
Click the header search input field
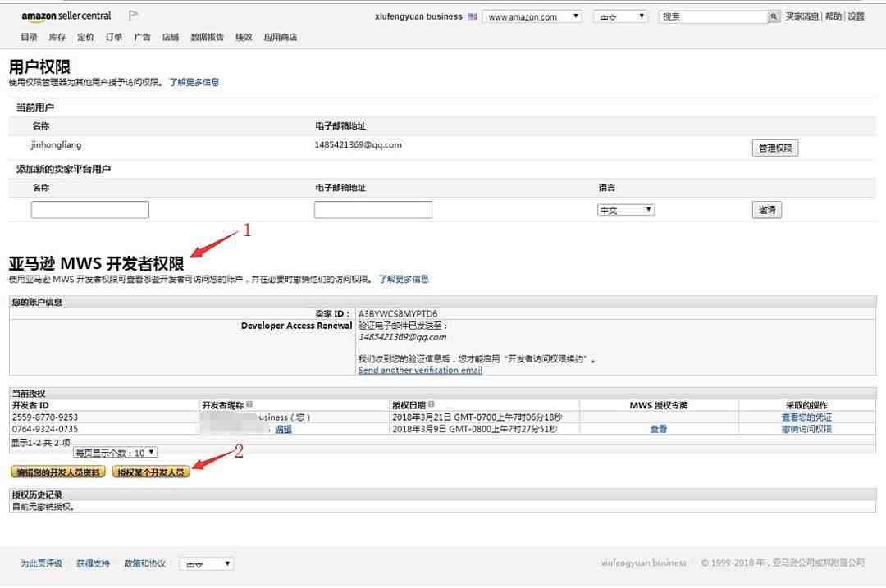tap(713, 16)
